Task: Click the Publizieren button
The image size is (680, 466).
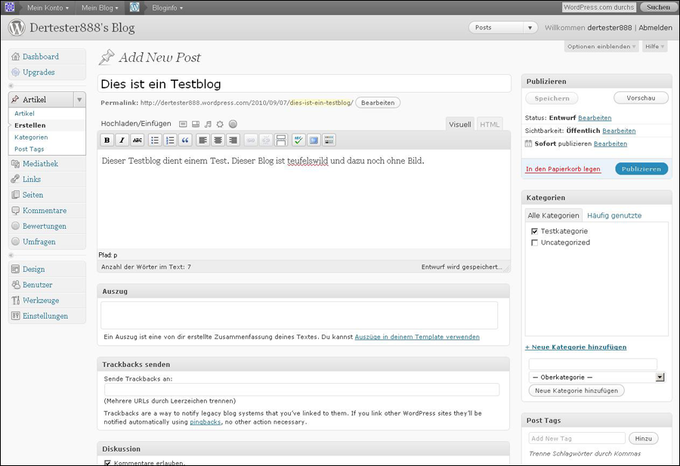Action: (641, 169)
